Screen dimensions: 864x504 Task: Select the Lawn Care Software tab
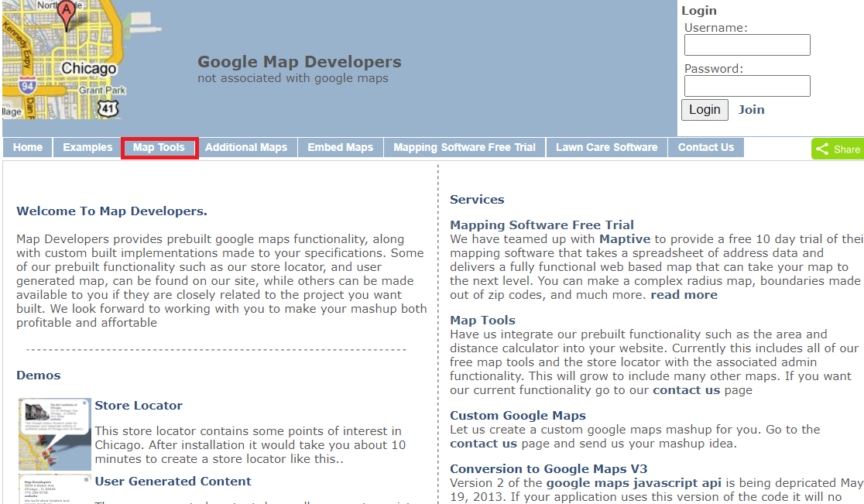point(606,147)
